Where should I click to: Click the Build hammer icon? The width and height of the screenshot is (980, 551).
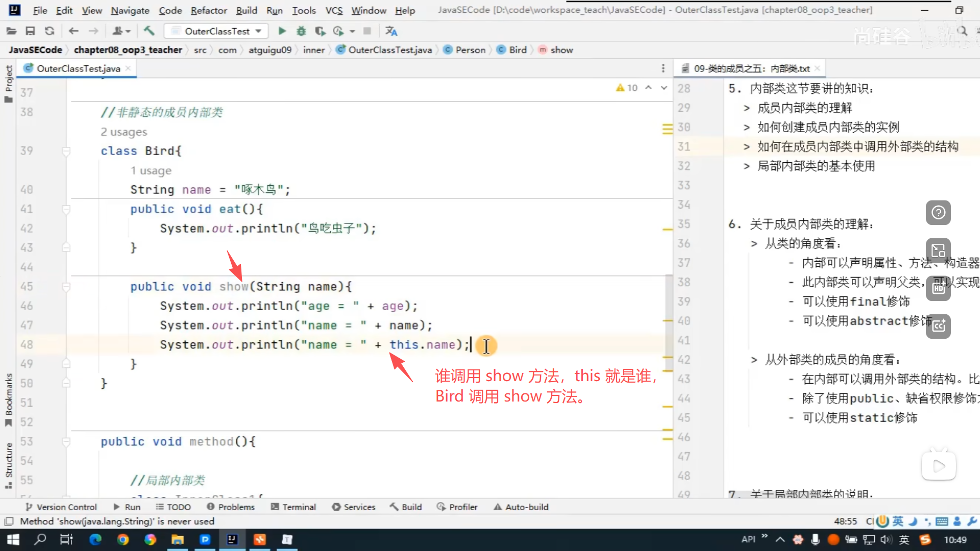pyautogui.click(x=149, y=31)
